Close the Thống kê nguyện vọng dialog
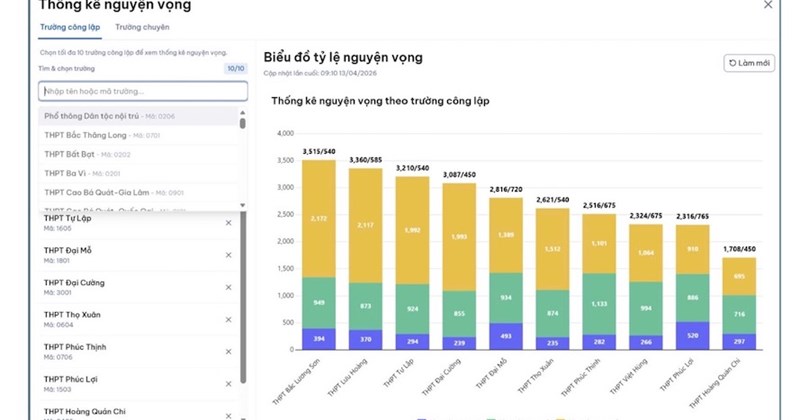The height and width of the screenshot is (420, 800). (x=767, y=5)
